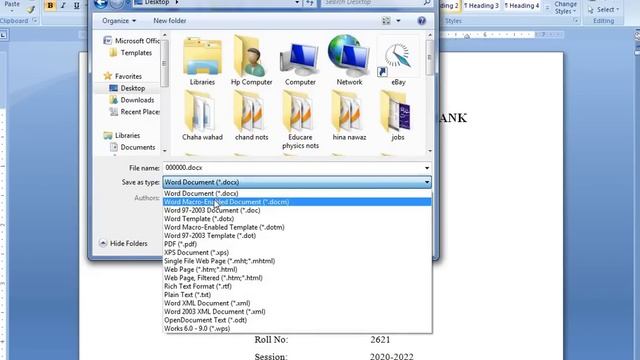
Task: Choose Word Macro-Enabled Template (*.dotm)
Action: [x=297, y=227]
